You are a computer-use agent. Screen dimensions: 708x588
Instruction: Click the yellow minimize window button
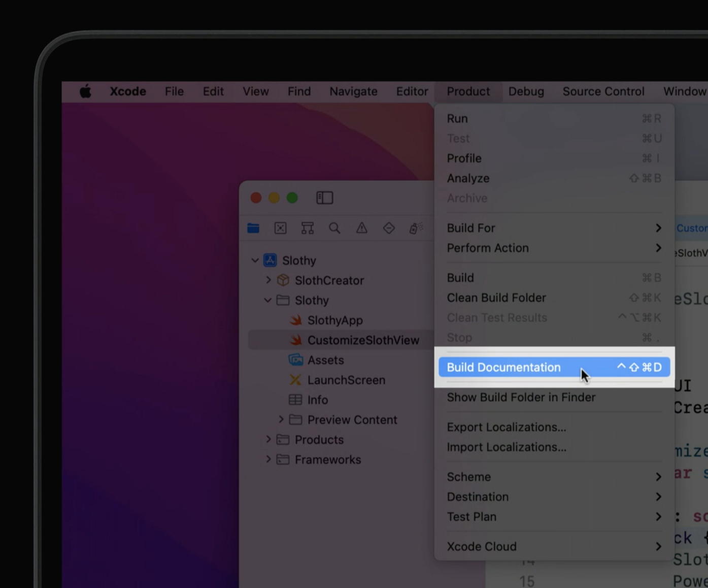coord(274,198)
